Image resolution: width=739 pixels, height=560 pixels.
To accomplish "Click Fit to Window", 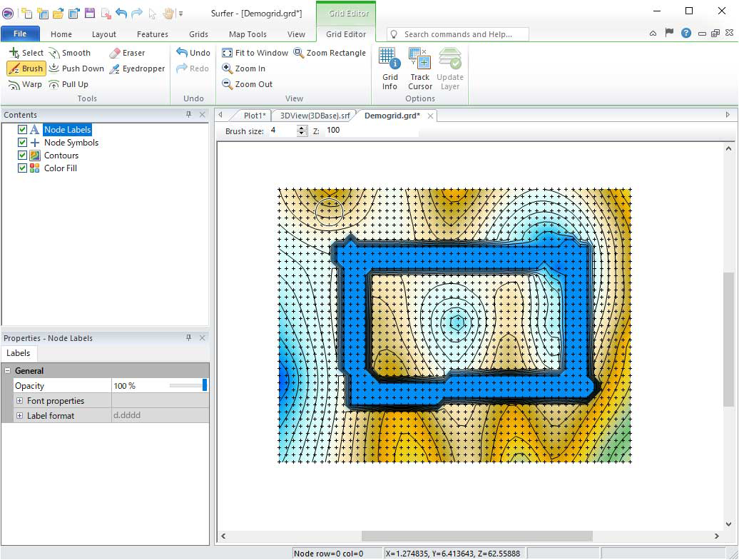I will tap(255, 53).
